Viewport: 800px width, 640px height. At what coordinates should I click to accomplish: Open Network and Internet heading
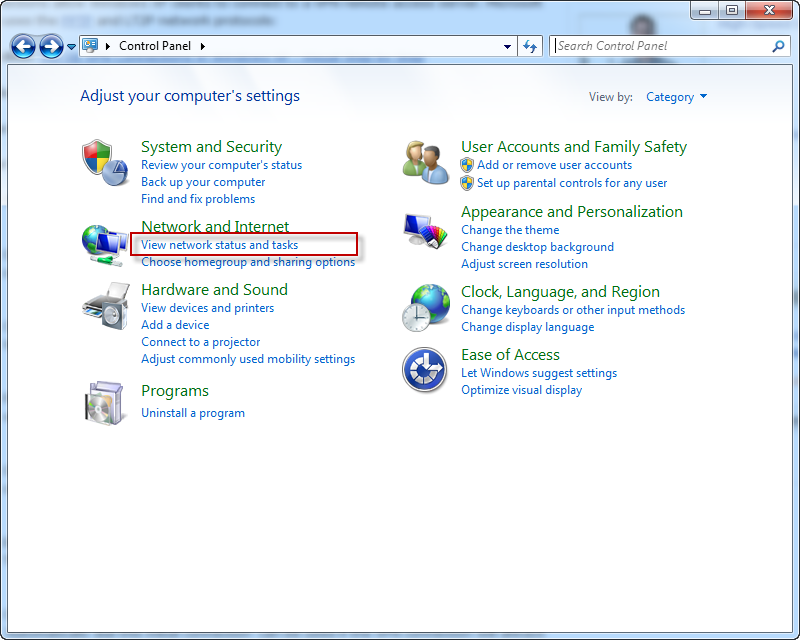tap(215, 226)
